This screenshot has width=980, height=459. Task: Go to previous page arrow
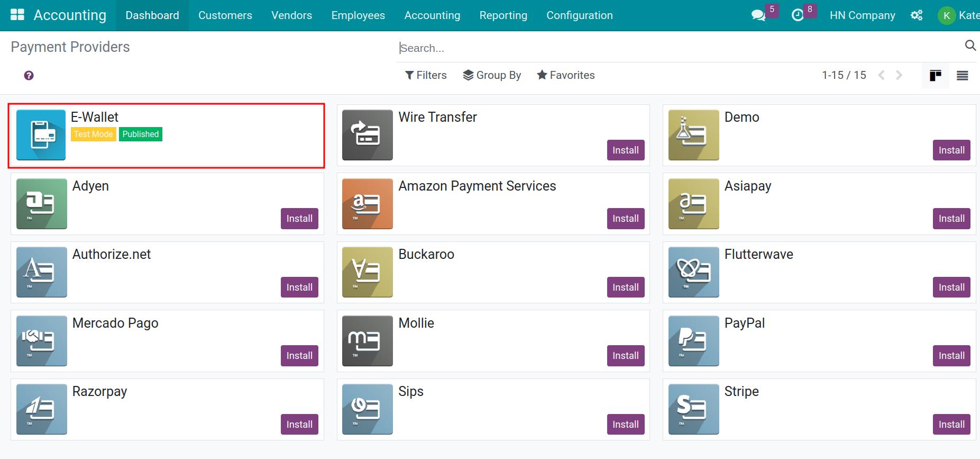pyautogui.click(x=882, y=75)
